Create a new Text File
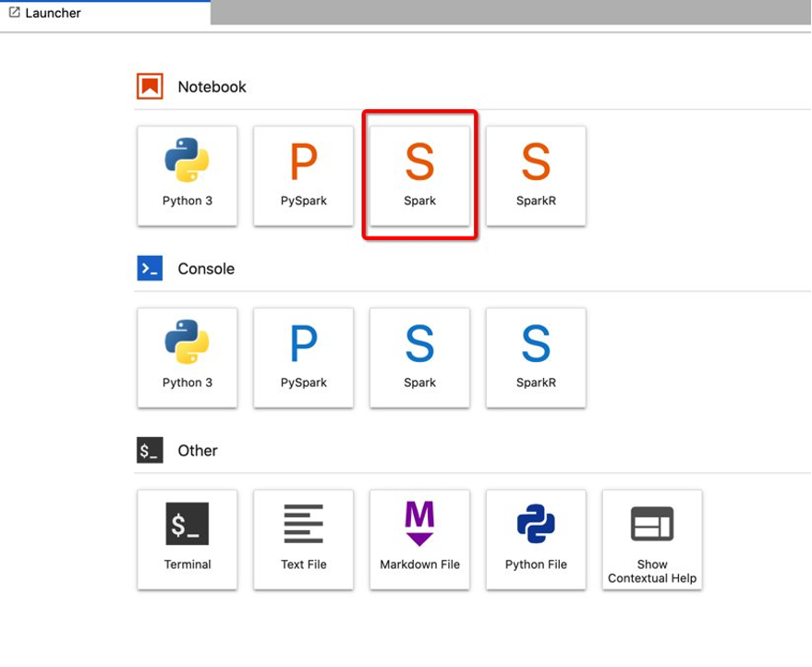This screenshot has width=812, height=667. [x=304, y=540]
